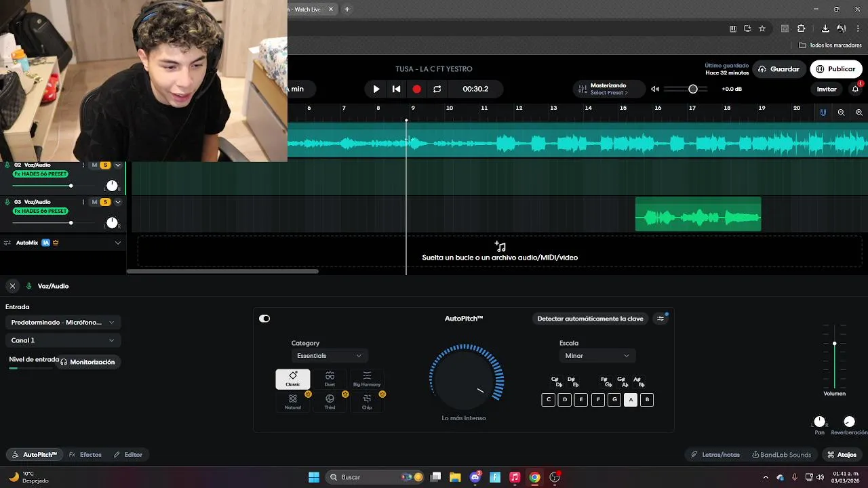Open track 02 three-dot options menu
The image size is (868, 488).
(83, 165)
